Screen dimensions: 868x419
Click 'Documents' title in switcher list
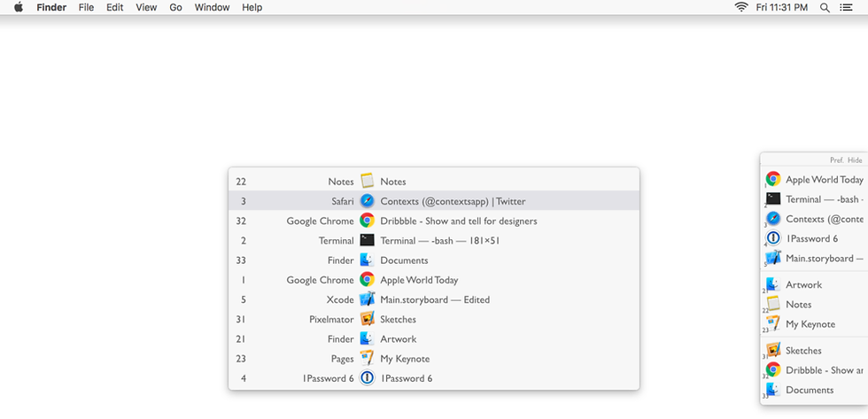point(404,260)
